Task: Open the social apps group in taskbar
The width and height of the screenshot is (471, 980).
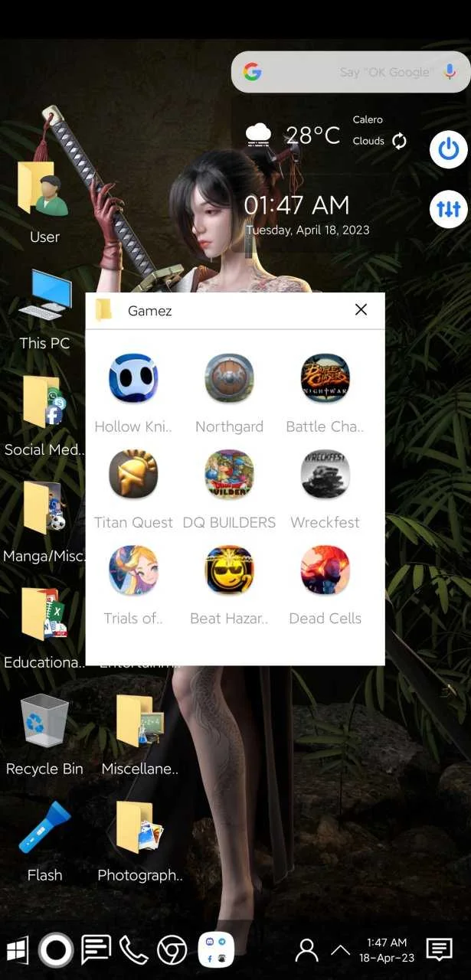Action: point(216,950)
